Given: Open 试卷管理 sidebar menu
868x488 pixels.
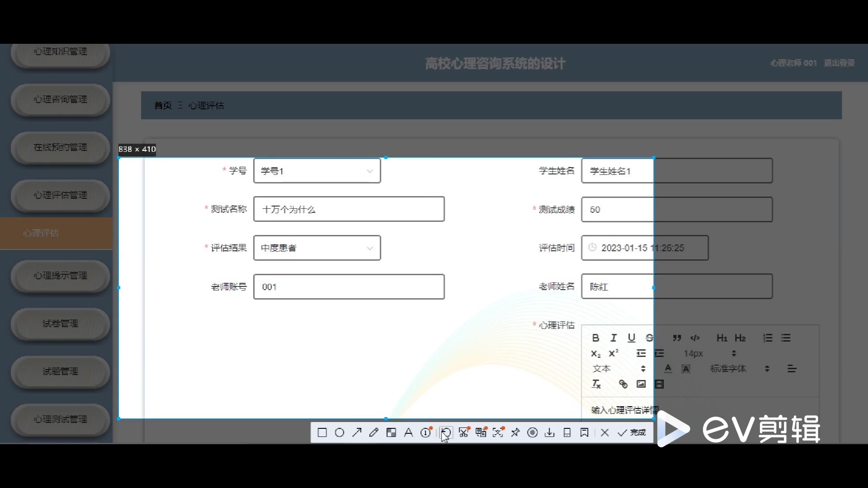Looking at the screenshot, I should click(x=60, y=324).
